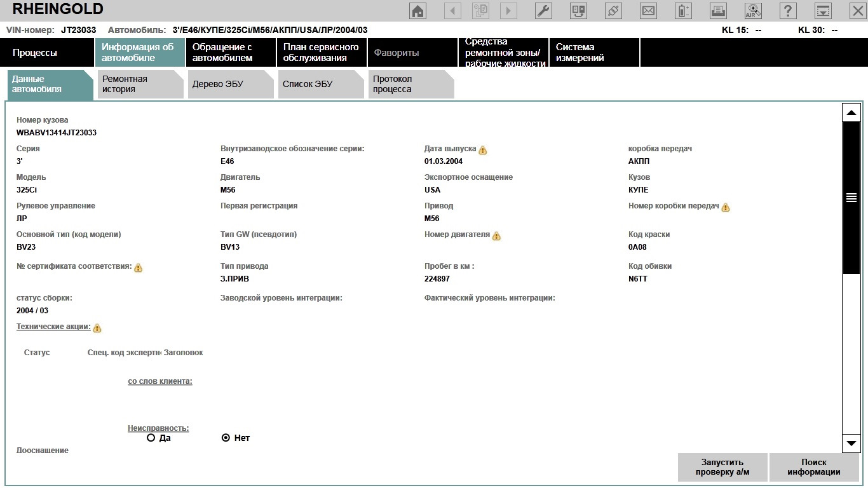This screenshot has width=868, height=488.
Task: Open the Неисправность link
Action: [x=158, y=428]
